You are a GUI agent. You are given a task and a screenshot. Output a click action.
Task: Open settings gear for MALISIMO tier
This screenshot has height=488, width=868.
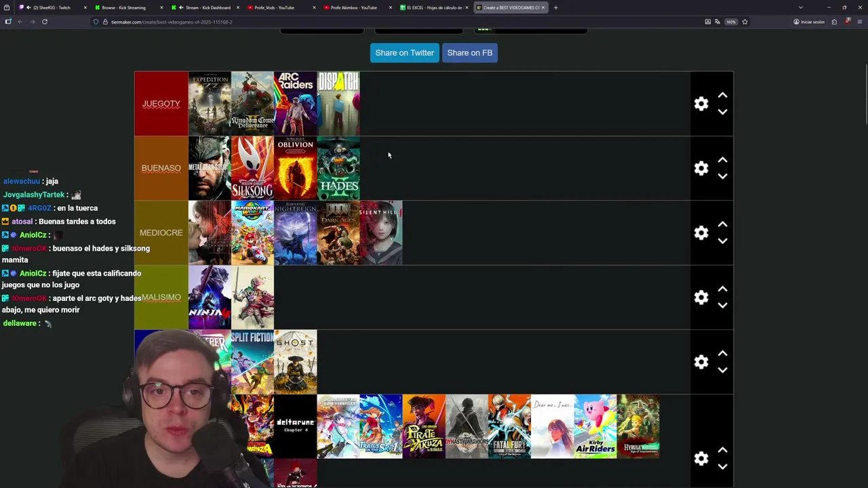point(701,298)
